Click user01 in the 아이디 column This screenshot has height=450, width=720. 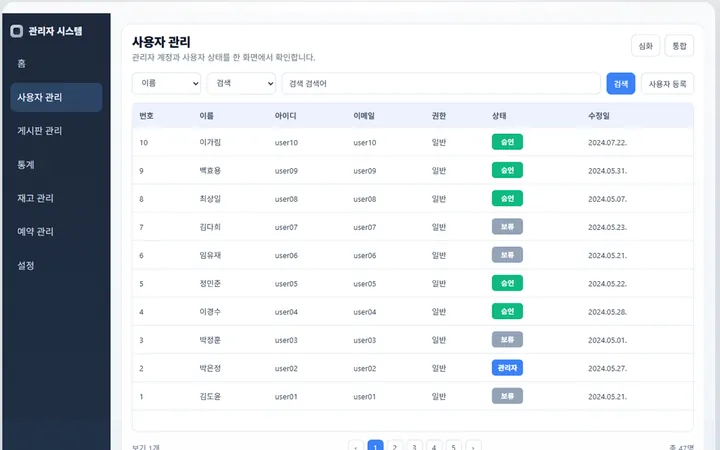(x=287, y=397)
